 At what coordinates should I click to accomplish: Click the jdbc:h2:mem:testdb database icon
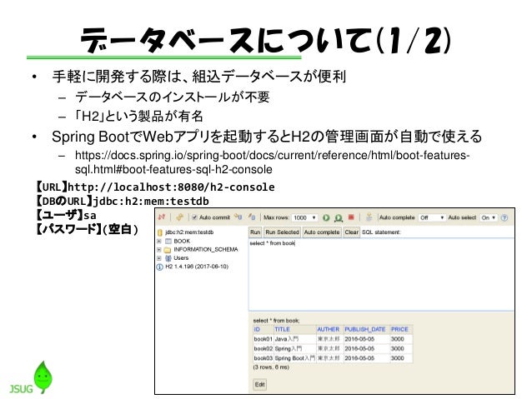coord(160,232)
